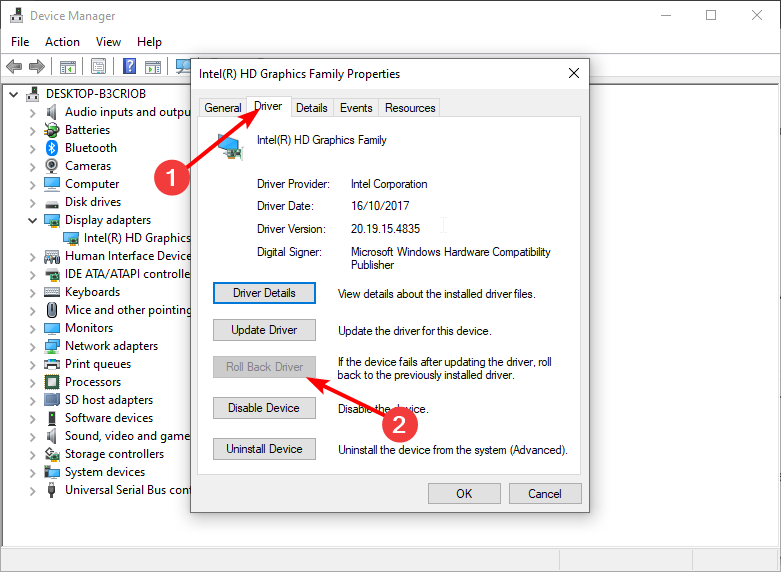Viewport: 781px width, 572px height.
Task: Click the driver version 20.19.15.4835 text
Action: (x=386, y=229)
